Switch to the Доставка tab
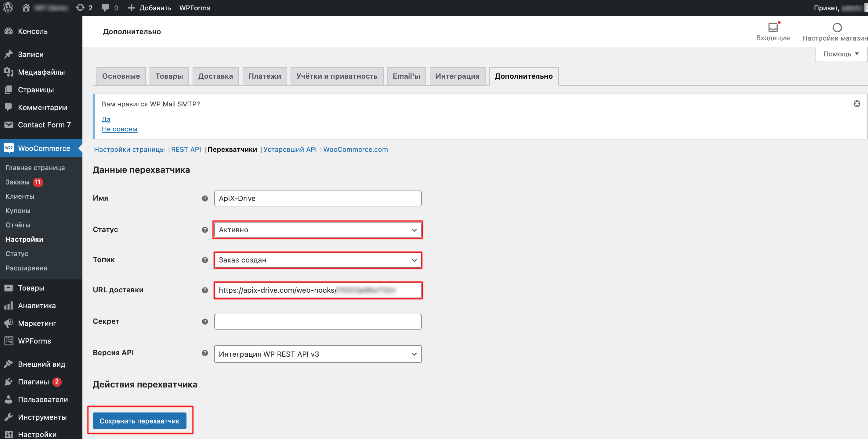The image size is (868, 439). (x=216, y=76)
